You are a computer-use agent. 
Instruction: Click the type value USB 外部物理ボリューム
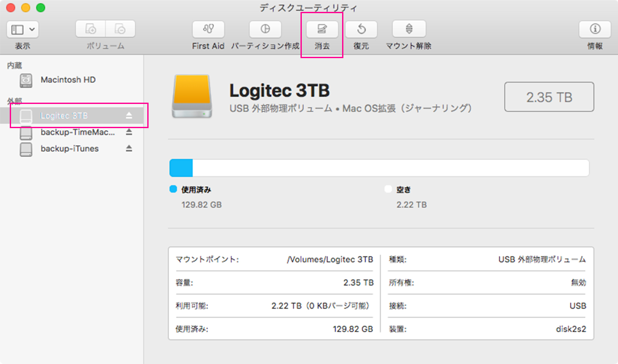(x=542, y=260)
